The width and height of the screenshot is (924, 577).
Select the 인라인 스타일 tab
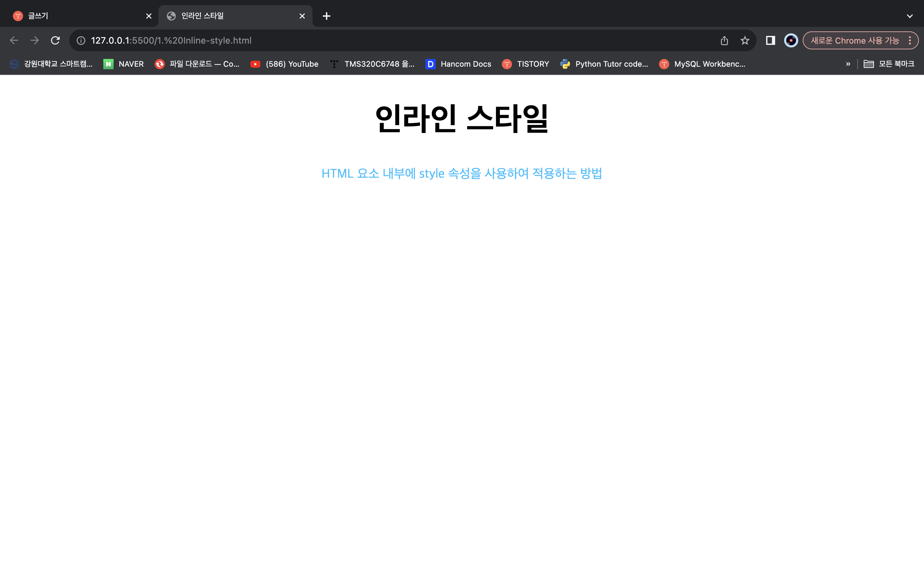229,16
